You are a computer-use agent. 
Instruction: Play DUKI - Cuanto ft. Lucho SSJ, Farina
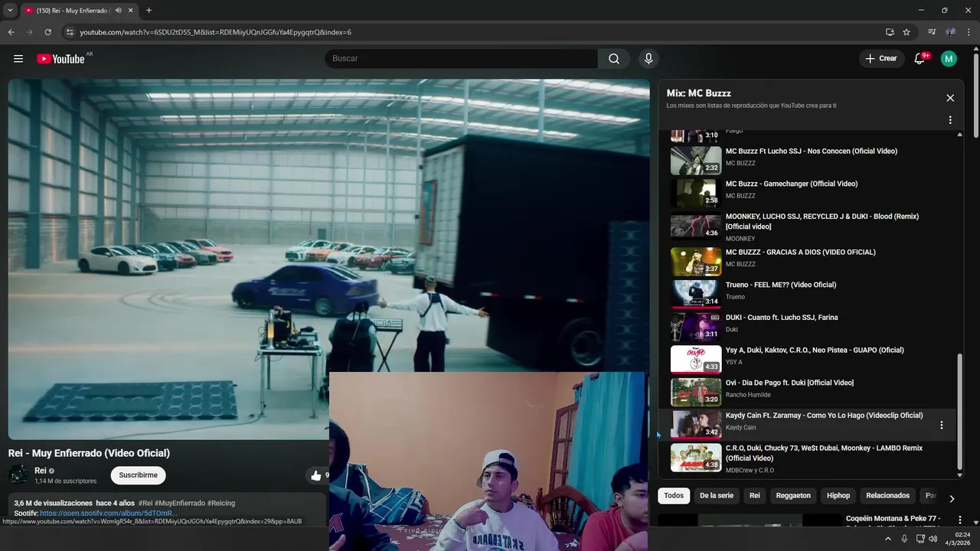click(782, 318)
